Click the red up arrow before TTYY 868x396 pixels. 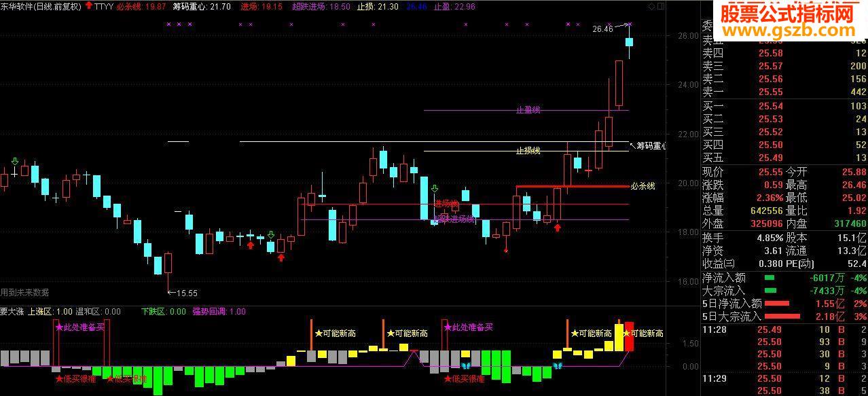[89, 6]
